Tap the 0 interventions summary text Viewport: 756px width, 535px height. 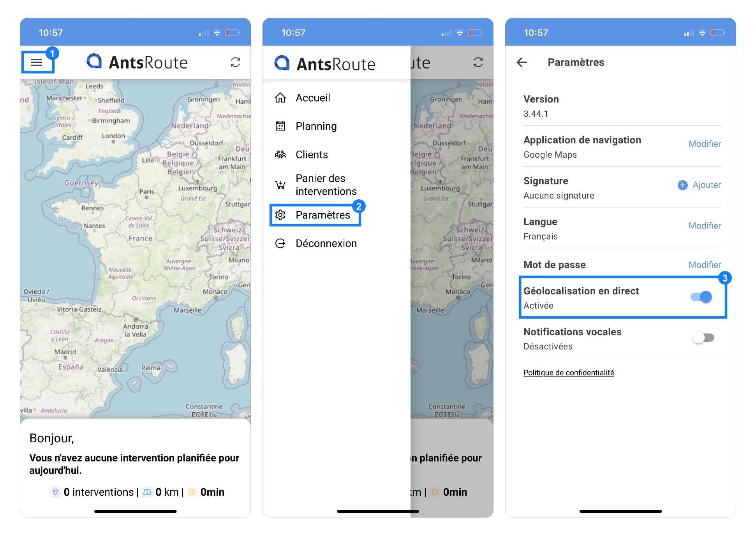(x=99, y=492)
